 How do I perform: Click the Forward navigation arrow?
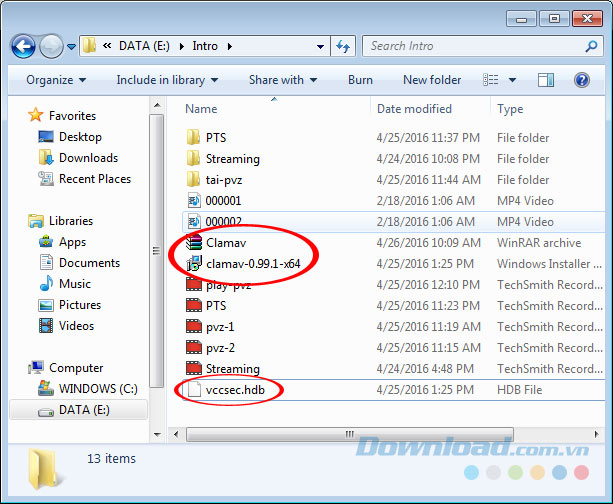(x=51, y=47)
